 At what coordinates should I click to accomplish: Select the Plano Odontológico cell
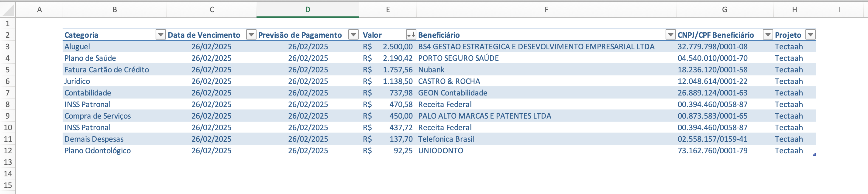pos(97,151)
